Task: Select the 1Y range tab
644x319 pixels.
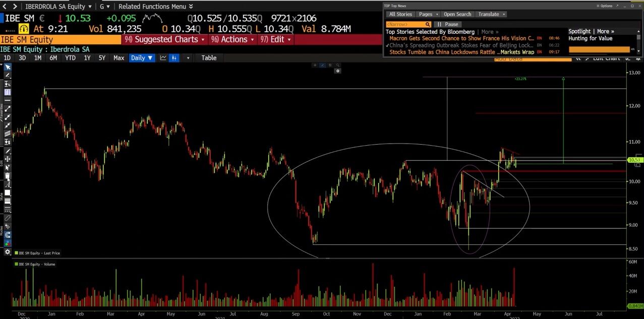Action: (87, 58)
